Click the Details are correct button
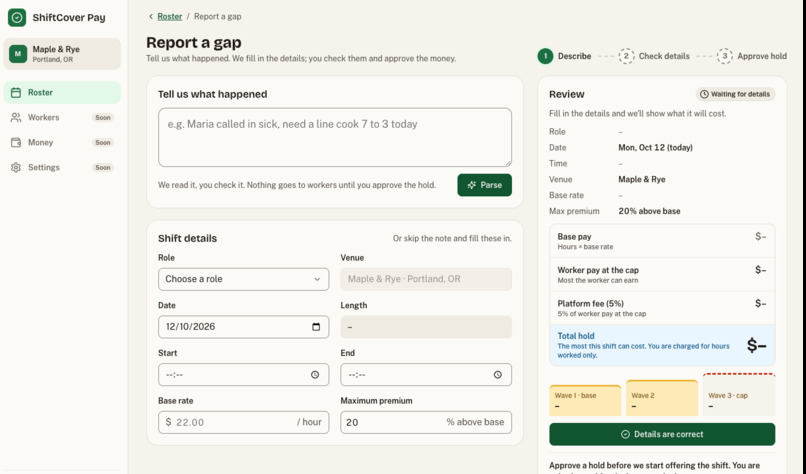The width and height of the screenshot is (806, 474). [662, 434]
